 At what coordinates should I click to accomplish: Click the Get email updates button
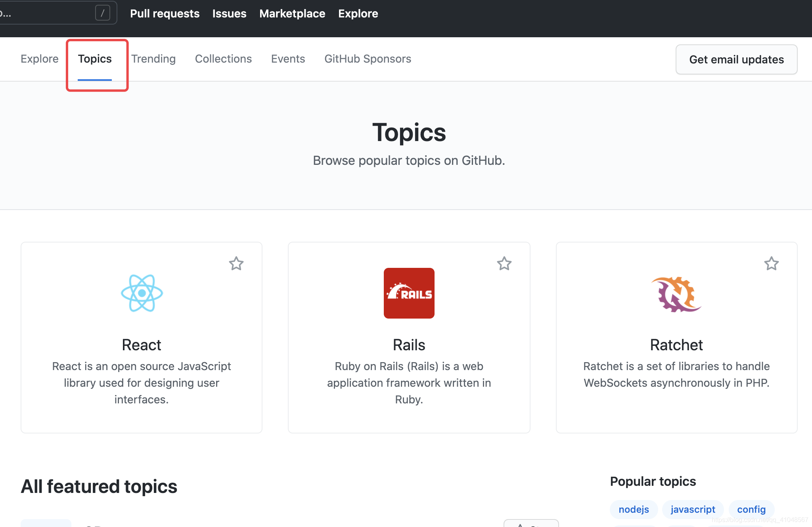737,59
